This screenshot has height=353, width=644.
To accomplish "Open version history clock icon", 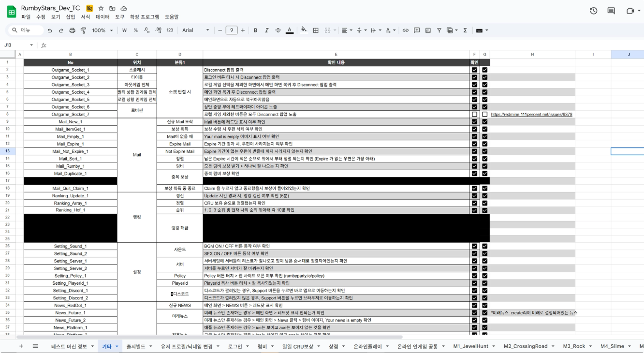I will click(x=594, y=11).
